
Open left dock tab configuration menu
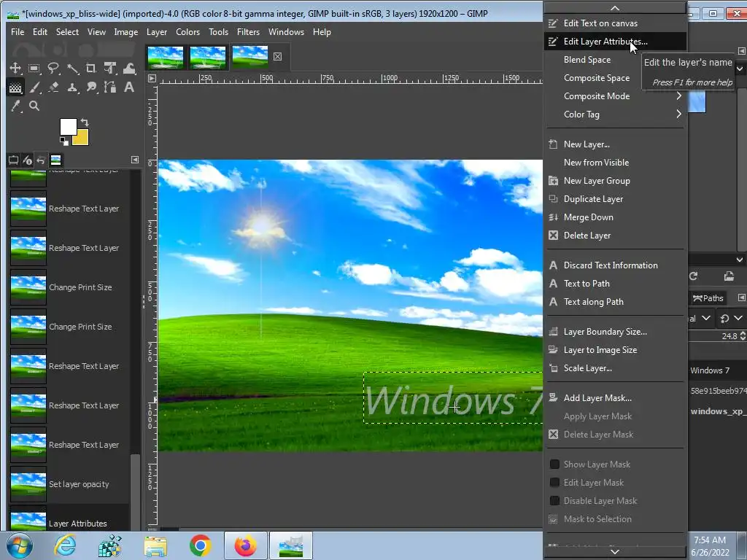click(x=135, y=160)
